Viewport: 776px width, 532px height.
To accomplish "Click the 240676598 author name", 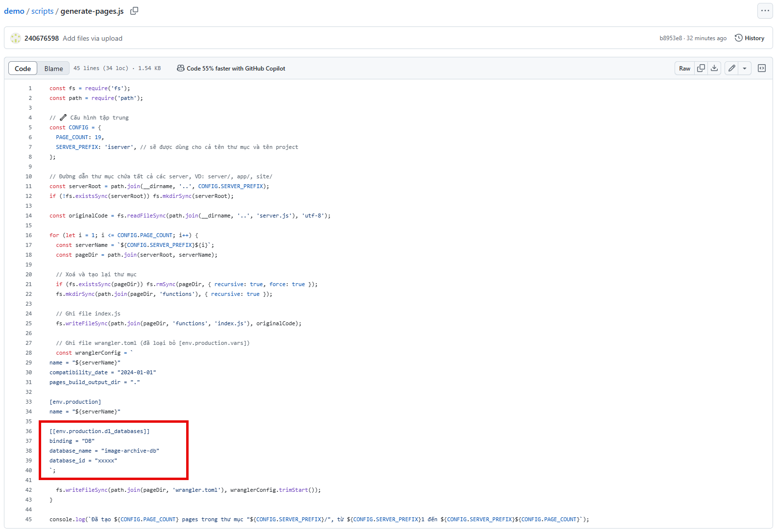I will pyautogui.click(x=42, y=38).
